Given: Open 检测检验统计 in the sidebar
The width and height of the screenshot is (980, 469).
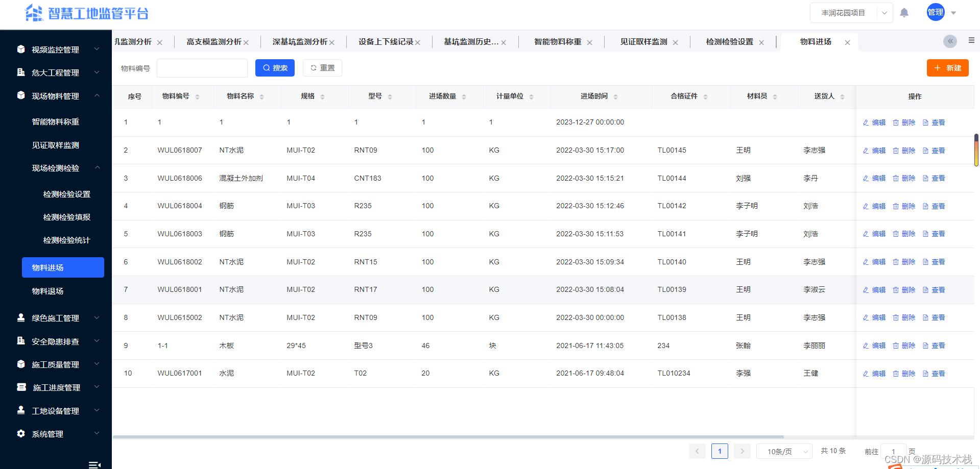Looking at the screenshot, I should pos(66,240).
